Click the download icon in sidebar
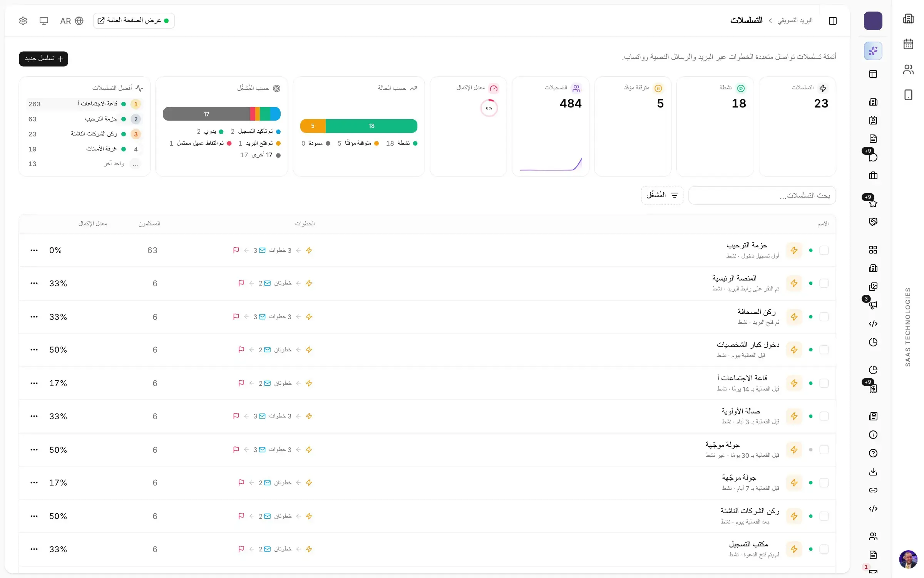 (873, 472)
